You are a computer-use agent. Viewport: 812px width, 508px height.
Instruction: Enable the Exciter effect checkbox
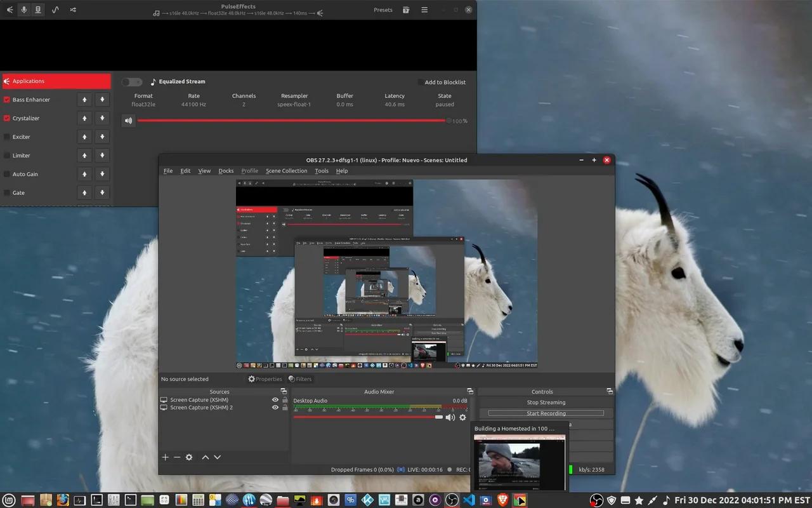point(7,137)
